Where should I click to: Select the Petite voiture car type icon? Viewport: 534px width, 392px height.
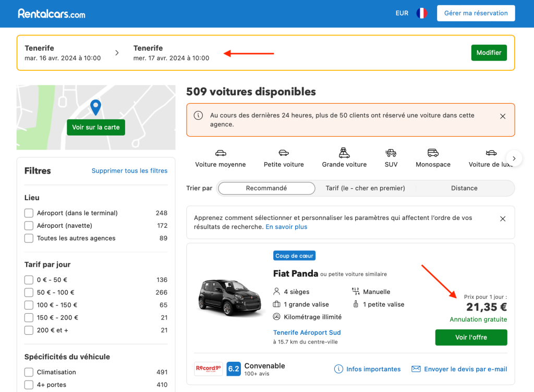coord(284,153)
